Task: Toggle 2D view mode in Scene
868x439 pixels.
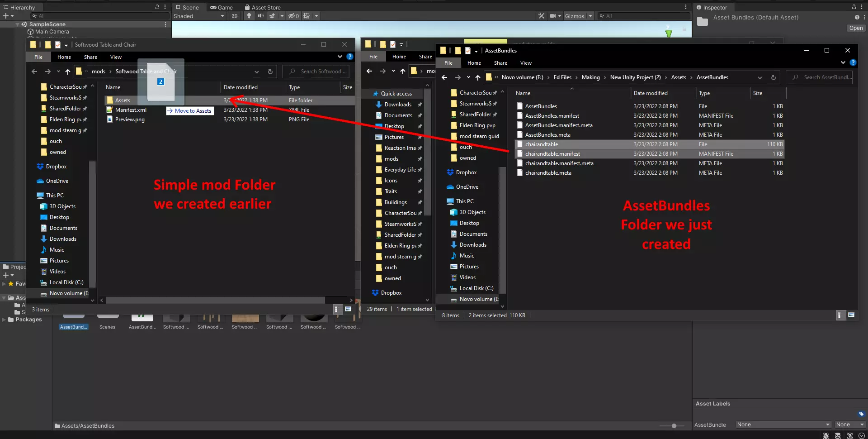Action: pos(235,16)
